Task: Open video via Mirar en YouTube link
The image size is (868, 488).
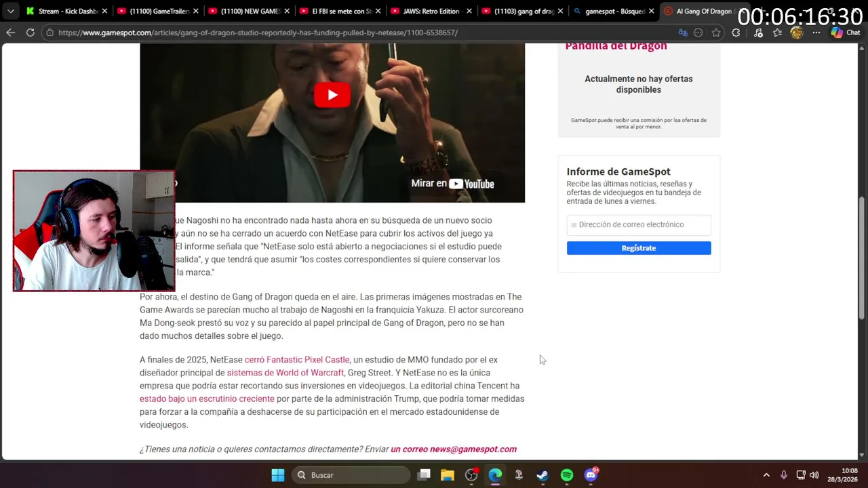Action: pyautogui.click(x=452, y=184)
